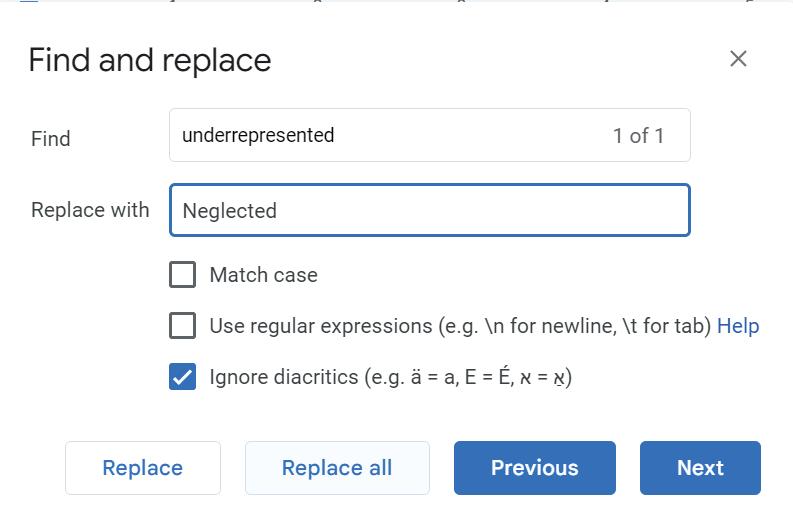Screen dimensions: 793x527
Task: Click the 'Match case' label text
Action: click(x=263, y=275)
